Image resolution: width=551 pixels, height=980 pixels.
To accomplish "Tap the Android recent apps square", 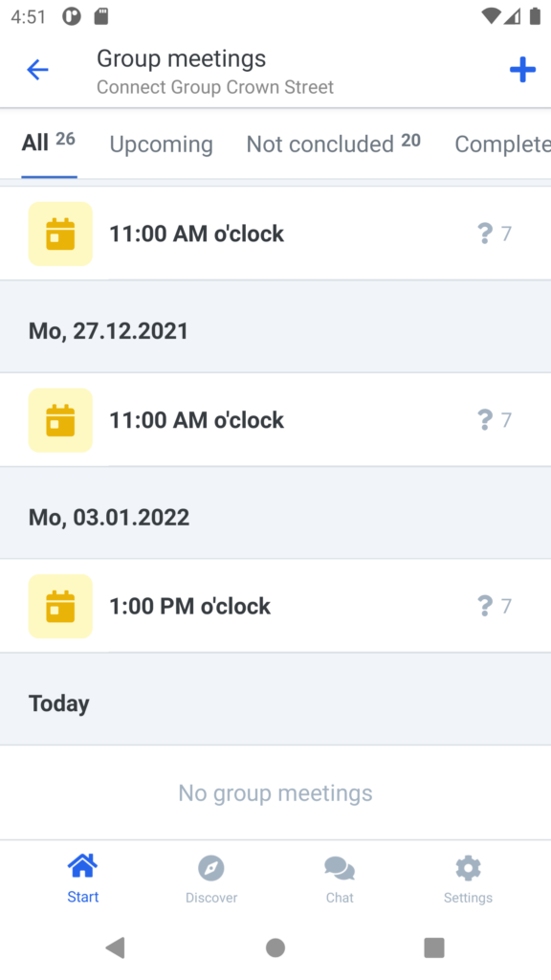I will coord(434,947).
